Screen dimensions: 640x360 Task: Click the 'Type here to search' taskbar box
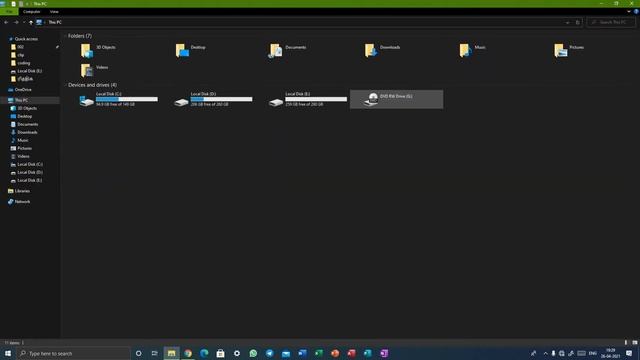pyautogui.click(x=74, y=353)
